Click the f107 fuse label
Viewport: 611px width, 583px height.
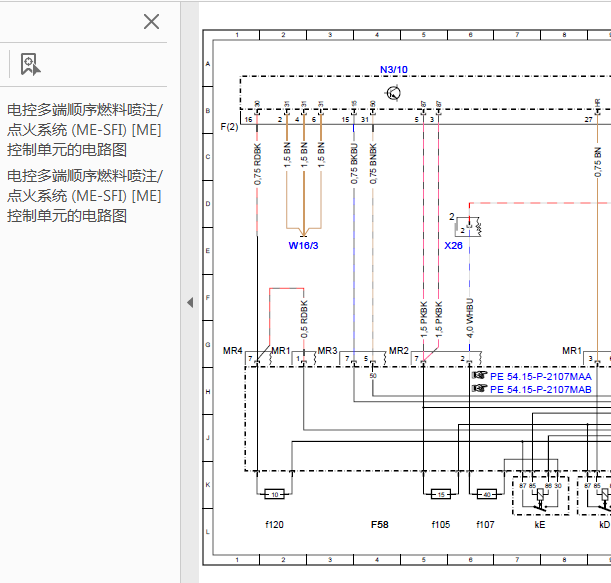tap(485, 525)
